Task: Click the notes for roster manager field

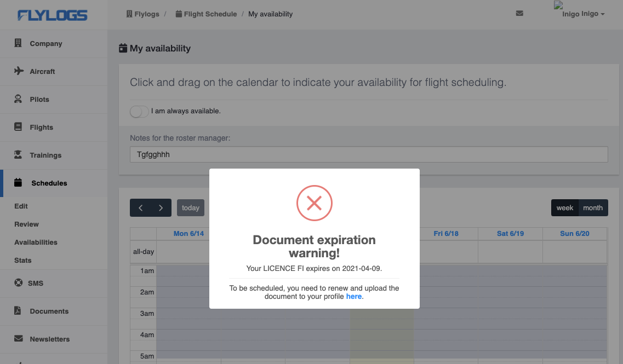Action: click(x=369, y=154)
